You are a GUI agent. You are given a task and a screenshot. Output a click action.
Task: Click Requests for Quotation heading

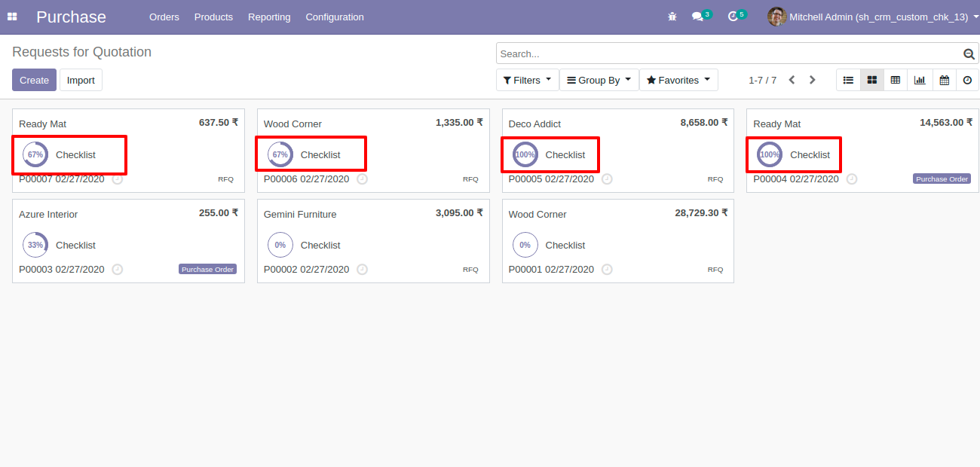point(81,52)
